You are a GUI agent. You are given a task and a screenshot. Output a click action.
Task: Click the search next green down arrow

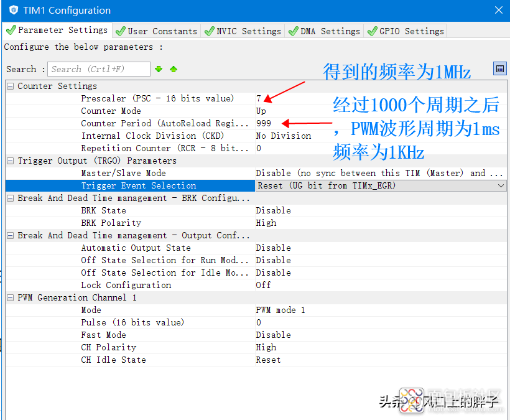(159, 69)
